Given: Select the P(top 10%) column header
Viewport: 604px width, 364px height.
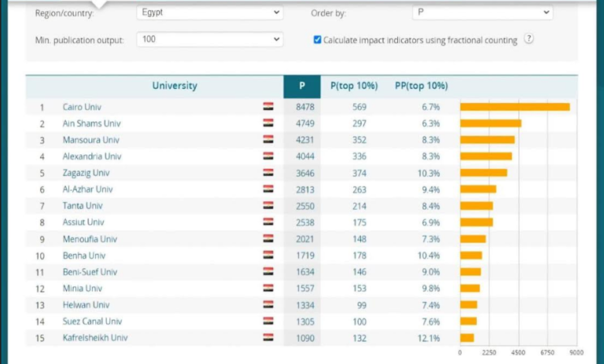Looking at the screenshot, I should [x=354, y=86].
